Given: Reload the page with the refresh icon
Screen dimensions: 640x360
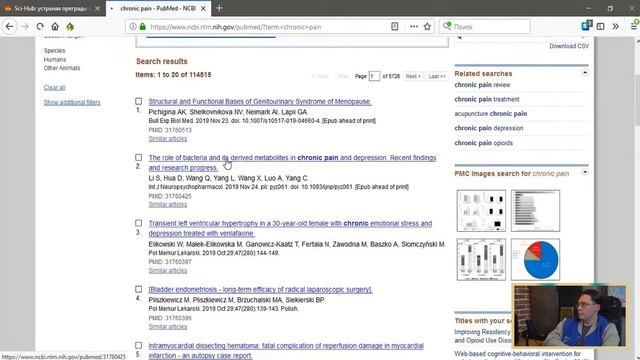Looking at the screenshot, I should 40,27.
